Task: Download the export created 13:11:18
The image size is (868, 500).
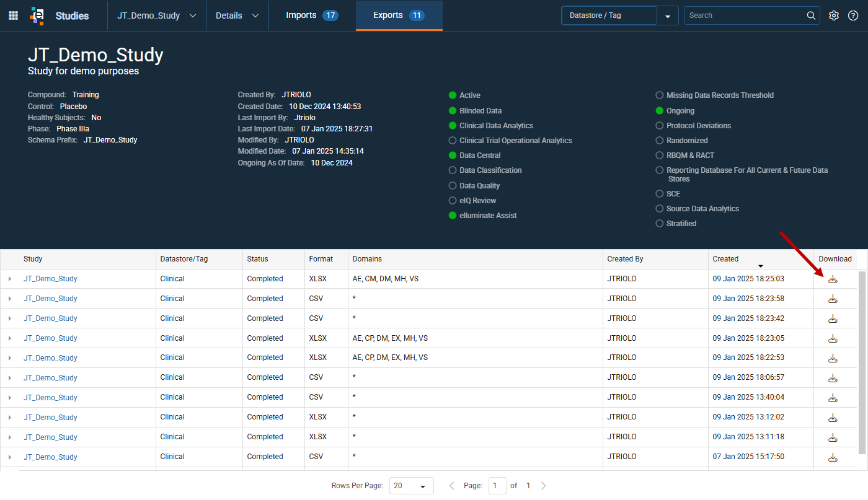Action: point(833,437)
